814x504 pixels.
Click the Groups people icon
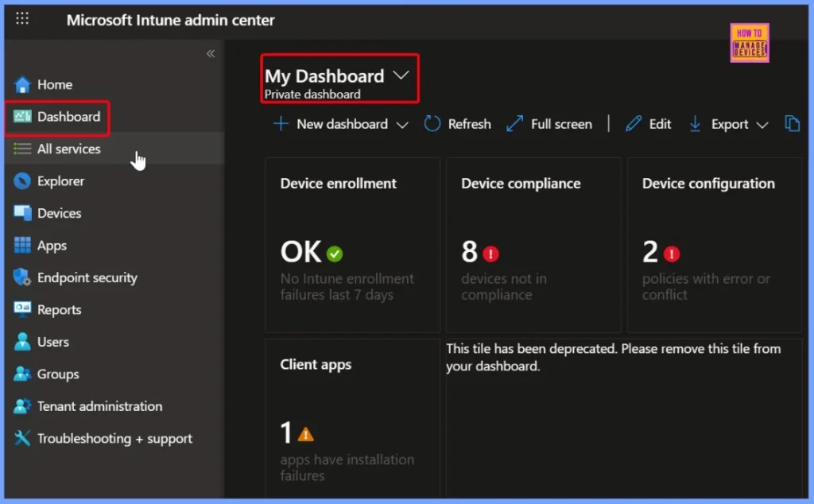coord(21,374)
